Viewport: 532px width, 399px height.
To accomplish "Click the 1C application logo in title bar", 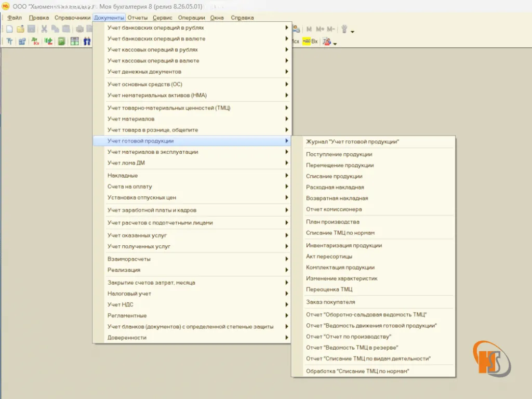I will [x=6, y=6].
